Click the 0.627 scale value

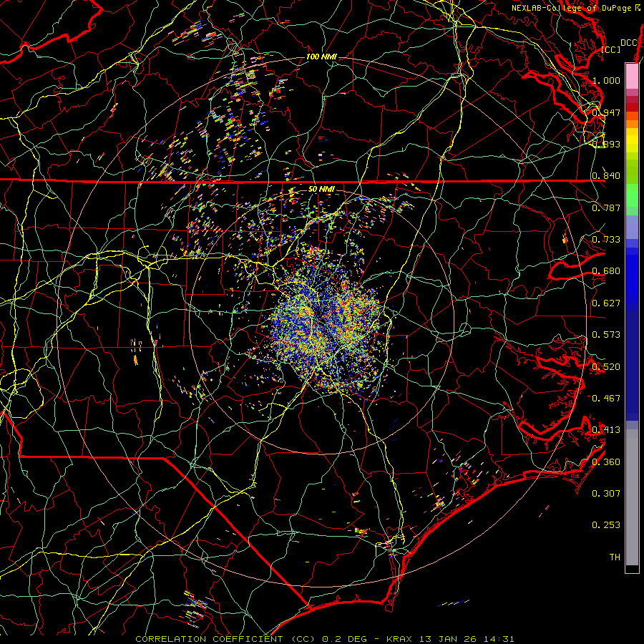606,303
